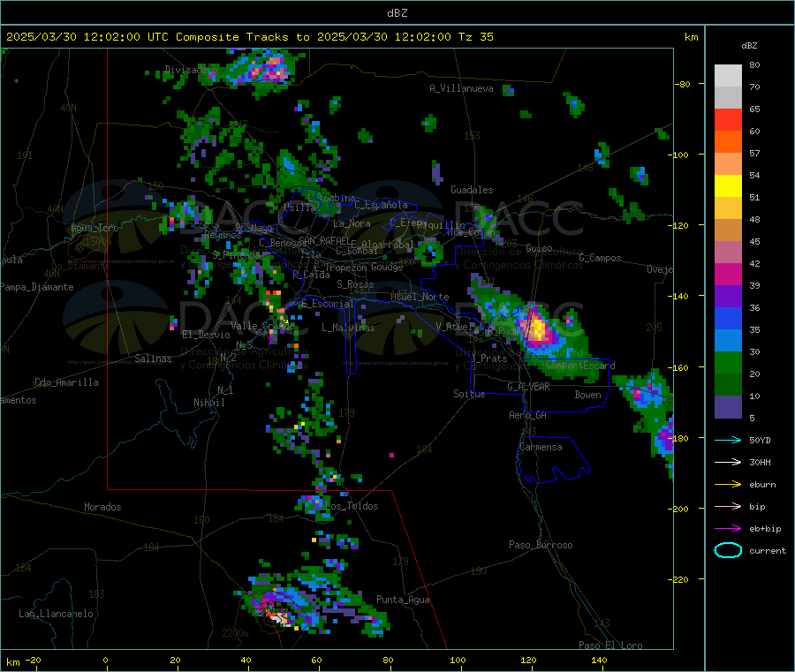Click the 'Pampa_Diamante' place label
Screen dimensions: 795x672
[36, 287]
